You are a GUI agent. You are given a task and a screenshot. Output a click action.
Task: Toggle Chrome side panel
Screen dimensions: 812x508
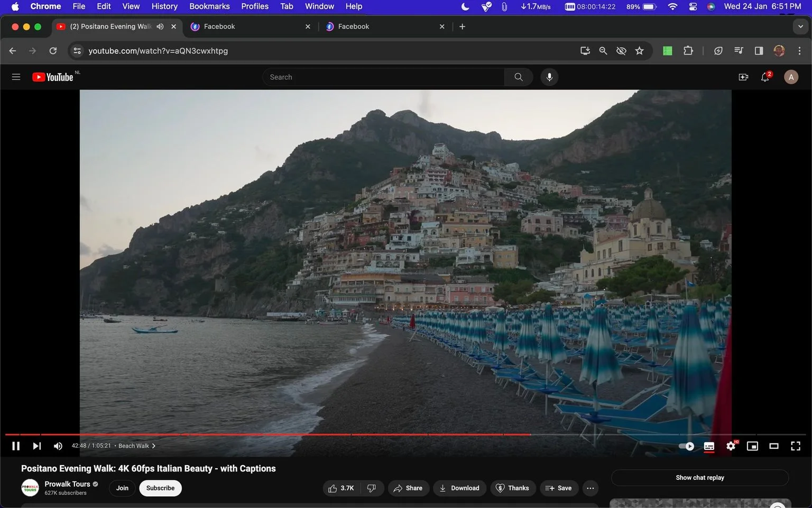[759, 51]
